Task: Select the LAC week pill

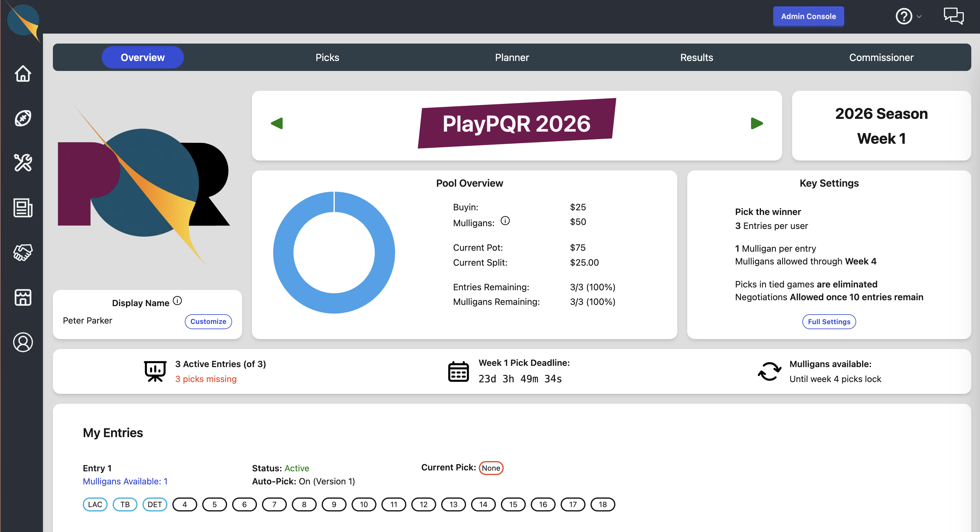Action: (x=95, y=505)
